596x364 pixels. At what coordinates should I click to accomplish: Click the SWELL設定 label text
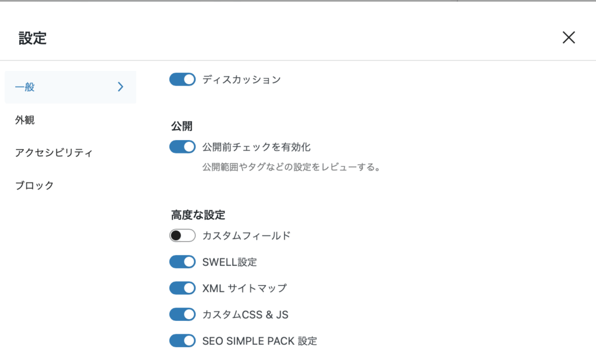(229, 262)
